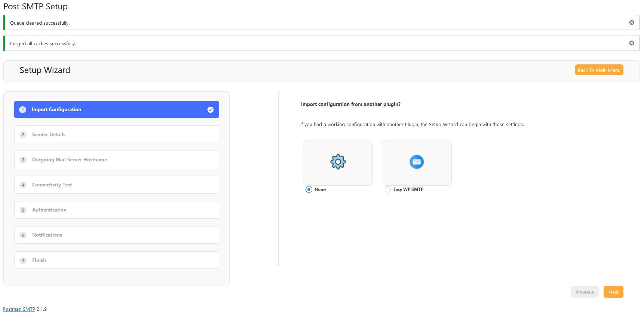Click the checkmark on Import Configuration step
644x313 pixels.
211,110
